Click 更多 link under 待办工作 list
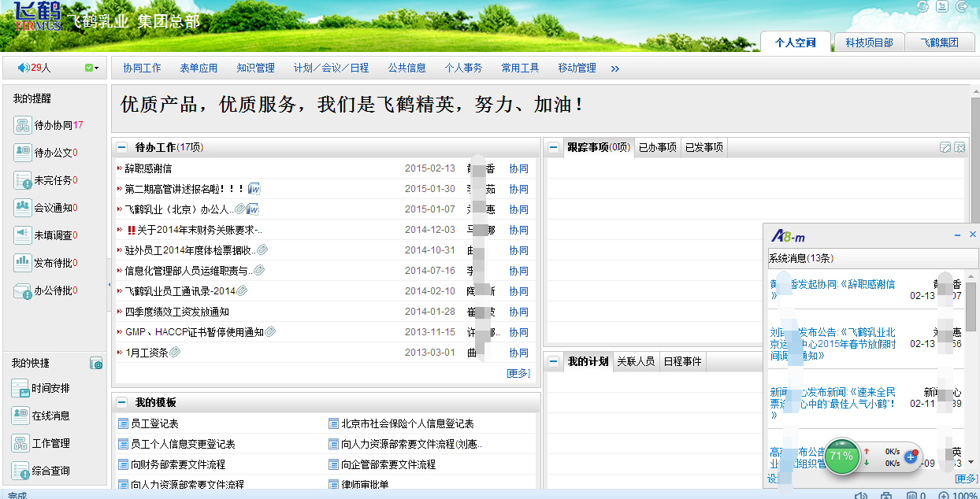Image resolution: width=980 pixels, height=499 pixels. [518, 373]
